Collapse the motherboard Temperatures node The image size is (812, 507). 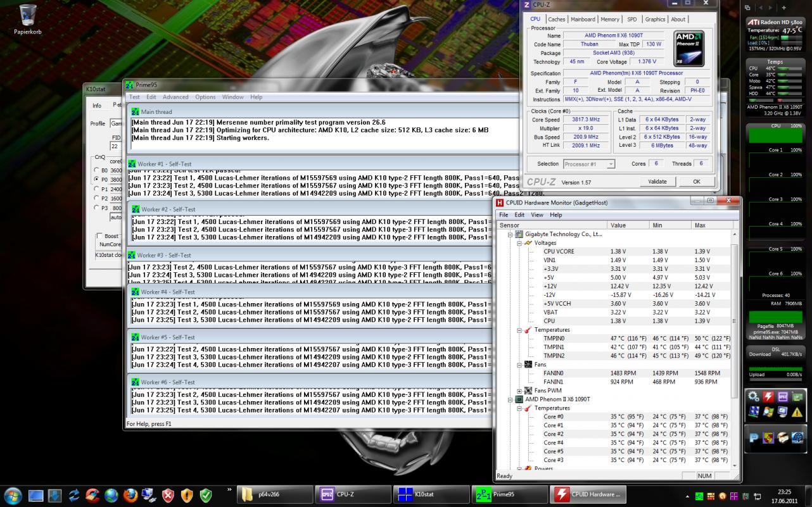[x=519, y=330]
